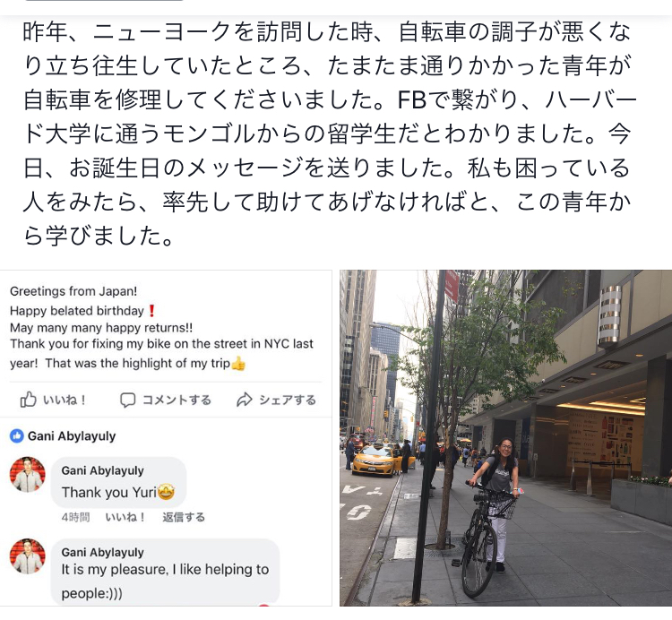Screen dimensions: 672x620
Task: Tap いいね! label to like post
Action: point(65,400)
